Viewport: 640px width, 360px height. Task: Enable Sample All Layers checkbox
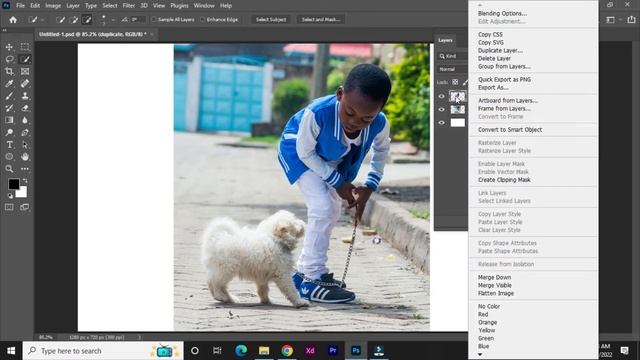154,20
